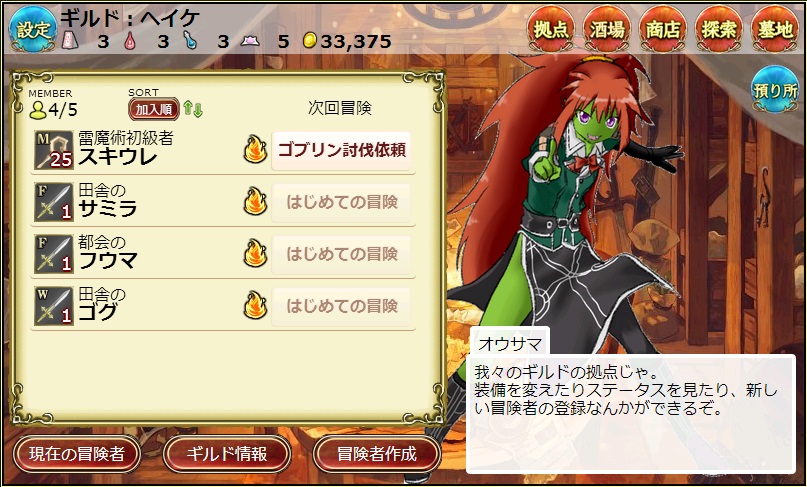The image size is (807, 487).
Task: Click 冒険者作成 create adventurer button
Action: pyautogui.click(x=377, y=454)
